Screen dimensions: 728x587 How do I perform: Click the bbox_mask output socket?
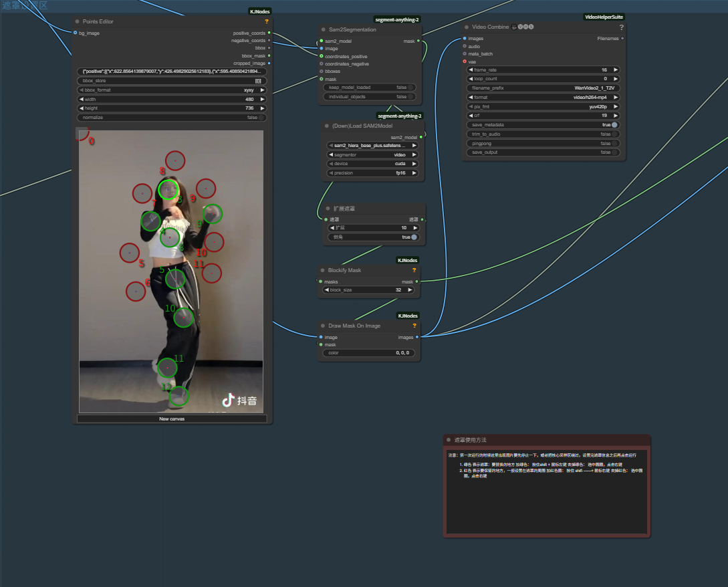pos(269,55)
